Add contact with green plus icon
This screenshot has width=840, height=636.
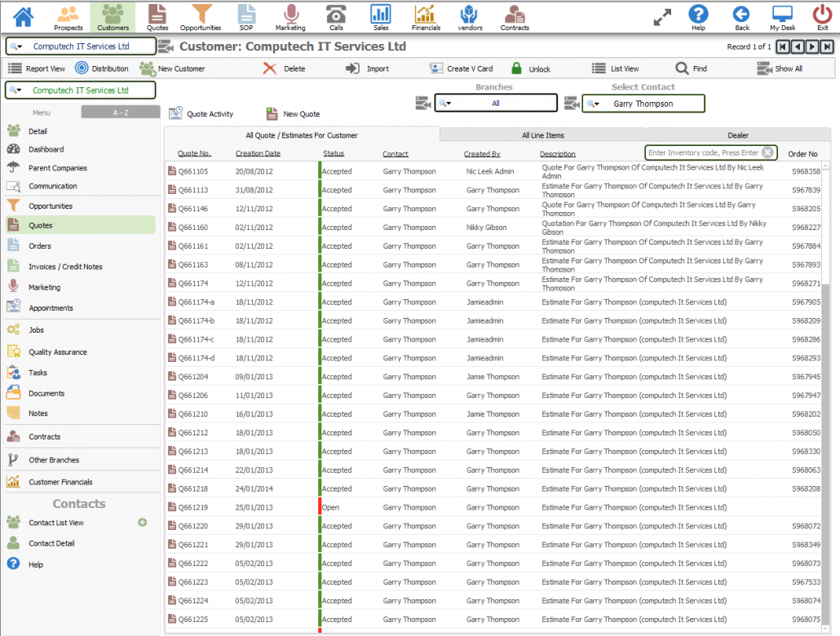(x=143, y=523)
